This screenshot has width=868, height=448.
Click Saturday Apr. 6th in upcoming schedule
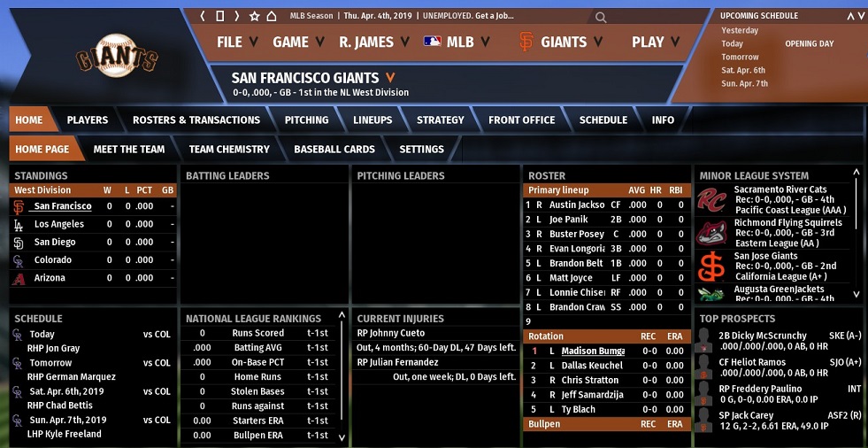pyautogui.click(x=743, y=70)
